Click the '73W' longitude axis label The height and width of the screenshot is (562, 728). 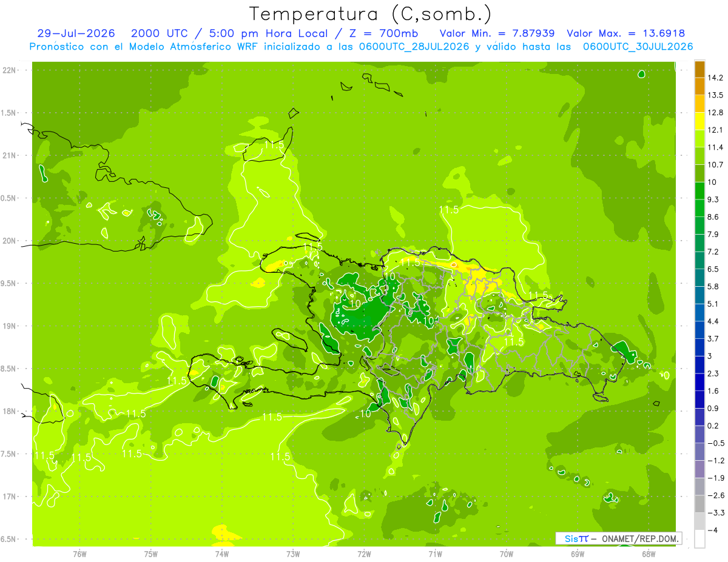click(293, 554)
